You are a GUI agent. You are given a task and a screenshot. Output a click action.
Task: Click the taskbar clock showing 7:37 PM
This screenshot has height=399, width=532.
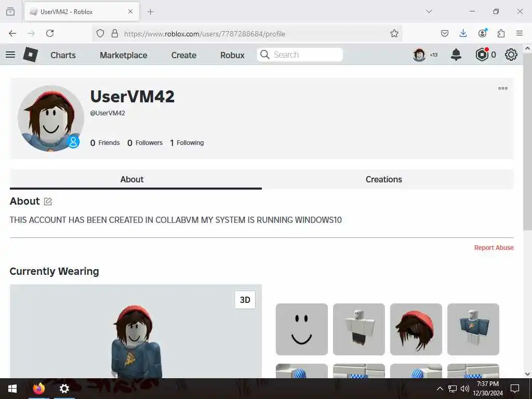(488, 389)
